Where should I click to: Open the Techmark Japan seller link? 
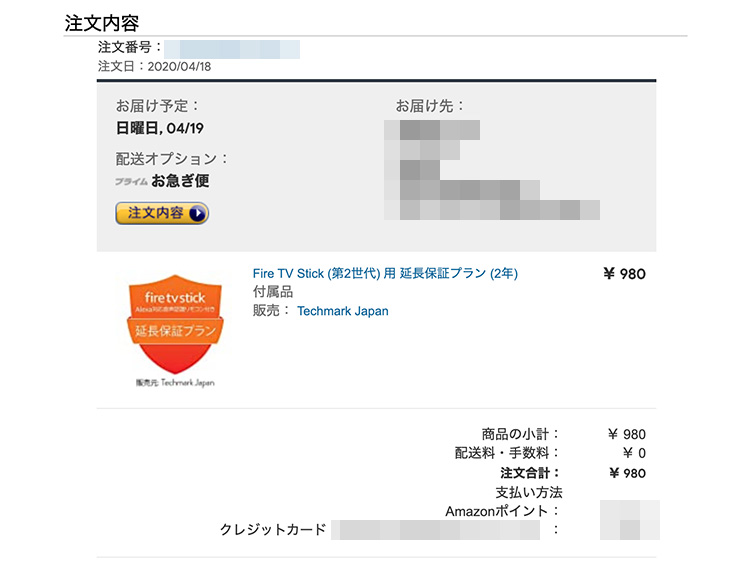click(342, 311)
